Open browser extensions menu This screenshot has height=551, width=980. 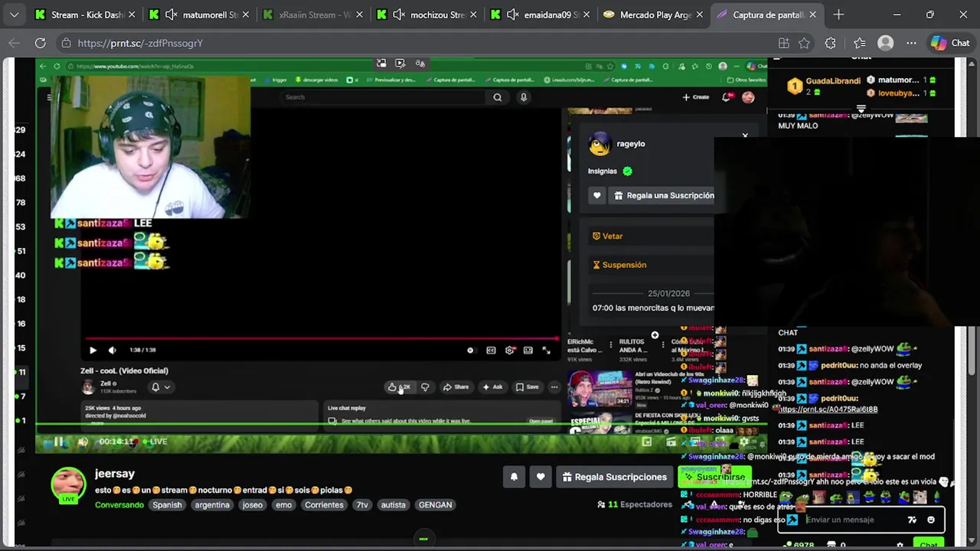pos(831,43)
